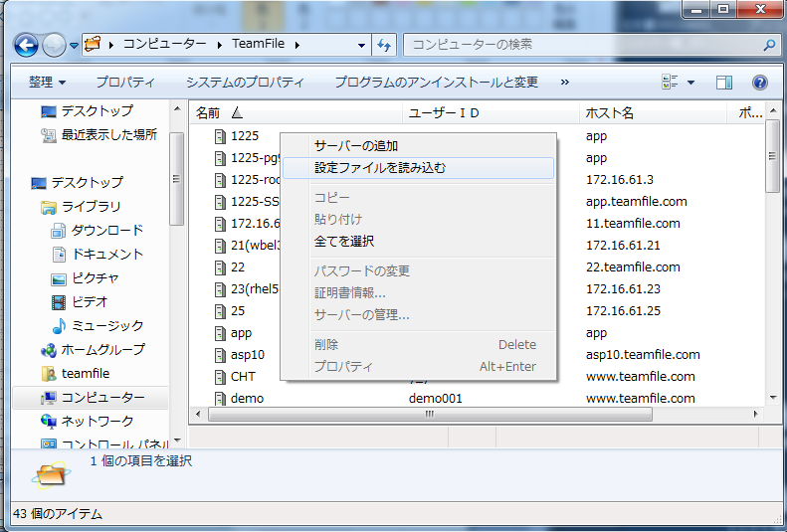The width and height of the screenshot is (787, 532).
Task: Click the CHT server item icon
Action: (221, 377)
